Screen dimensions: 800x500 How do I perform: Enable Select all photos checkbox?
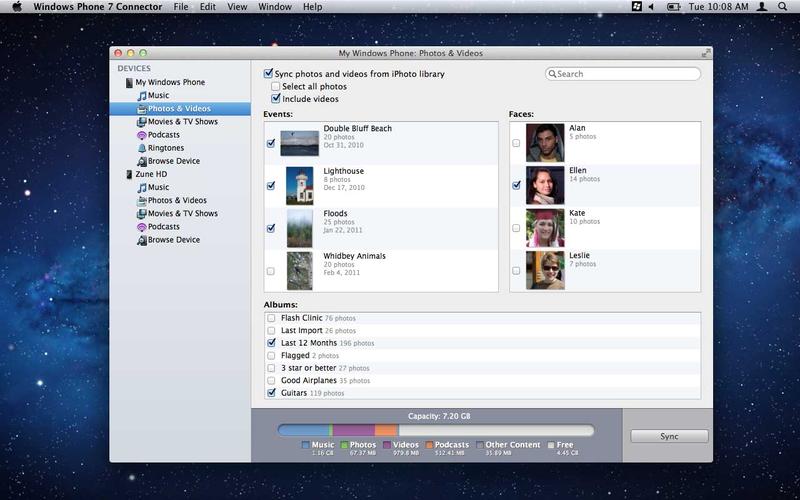[276, 86]
